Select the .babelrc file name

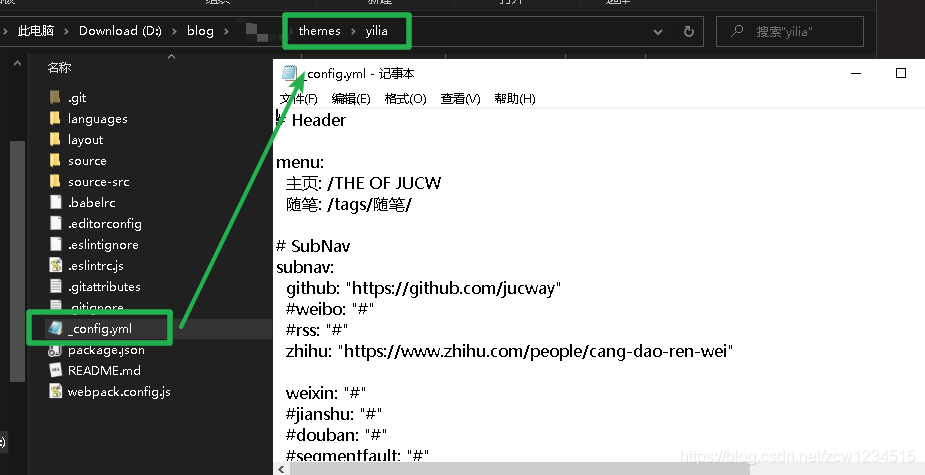point(91,202)
